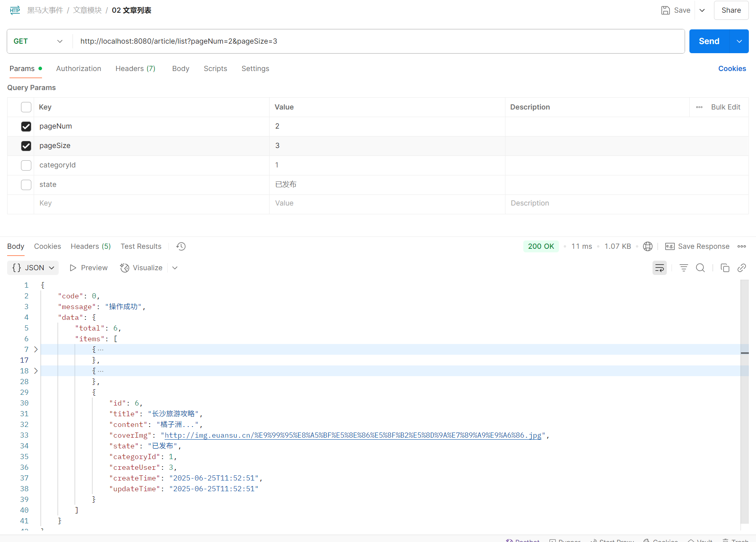Copy response body to clipboard
756x542 pixels.
[725, 268]
